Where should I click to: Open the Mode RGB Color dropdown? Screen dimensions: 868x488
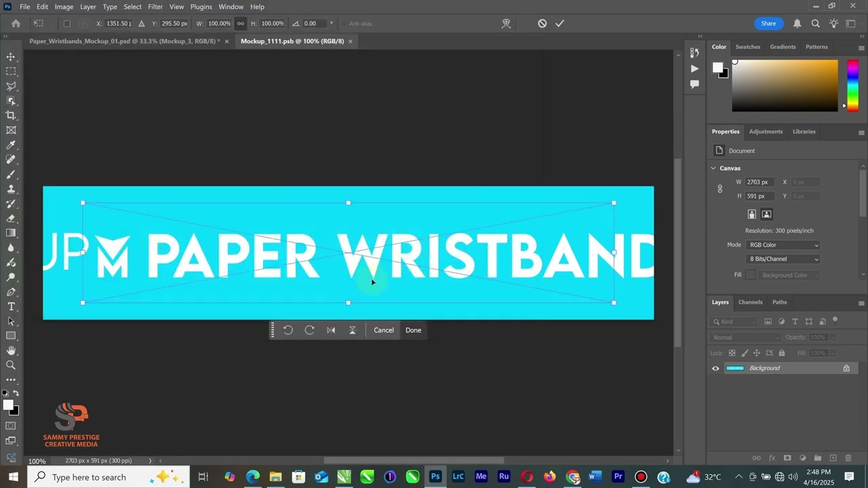pos(783,245)
